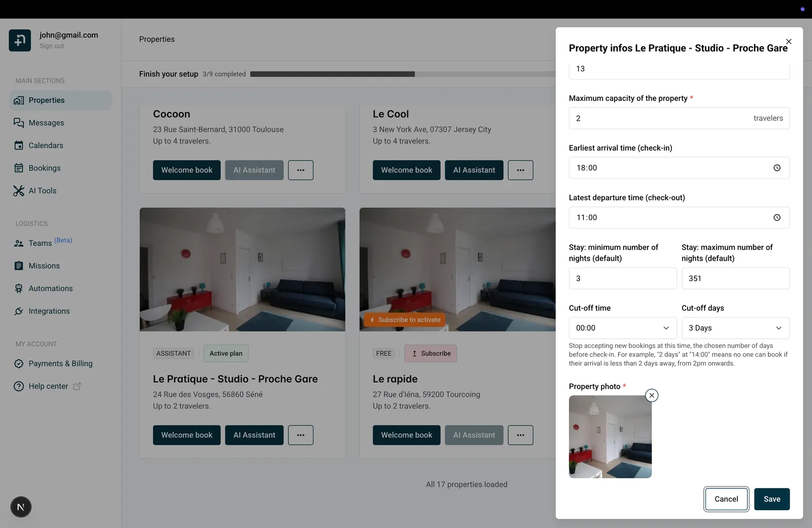This screenshot has width=812, height=528.
Task: Click Subscribe button on Le rapide card
Action: click(x=430, y=354)
